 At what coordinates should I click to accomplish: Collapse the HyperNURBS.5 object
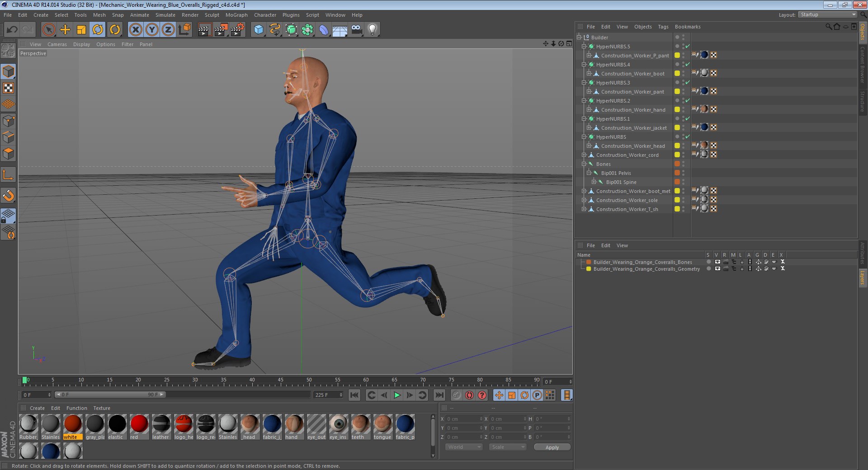coord(584,47)
